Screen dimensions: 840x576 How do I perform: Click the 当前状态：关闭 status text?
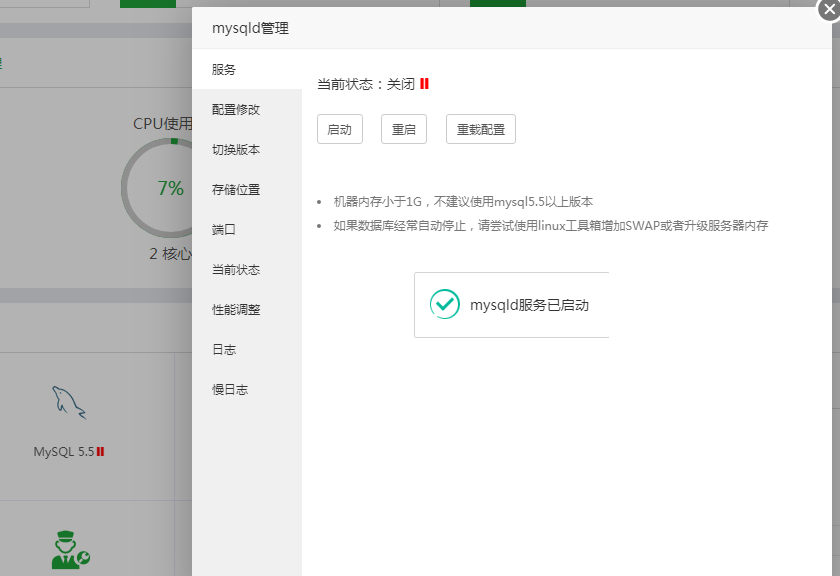(x=366, y=84)
